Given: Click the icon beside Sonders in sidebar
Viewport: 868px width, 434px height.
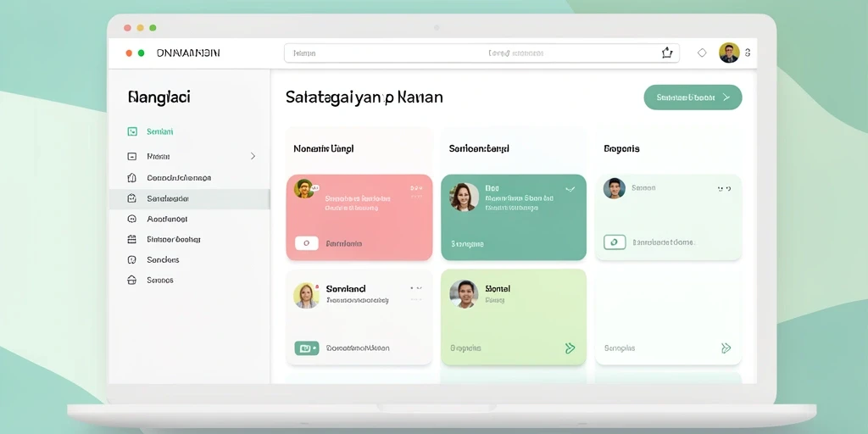Looking at the screenshot, I should [131, 259].
